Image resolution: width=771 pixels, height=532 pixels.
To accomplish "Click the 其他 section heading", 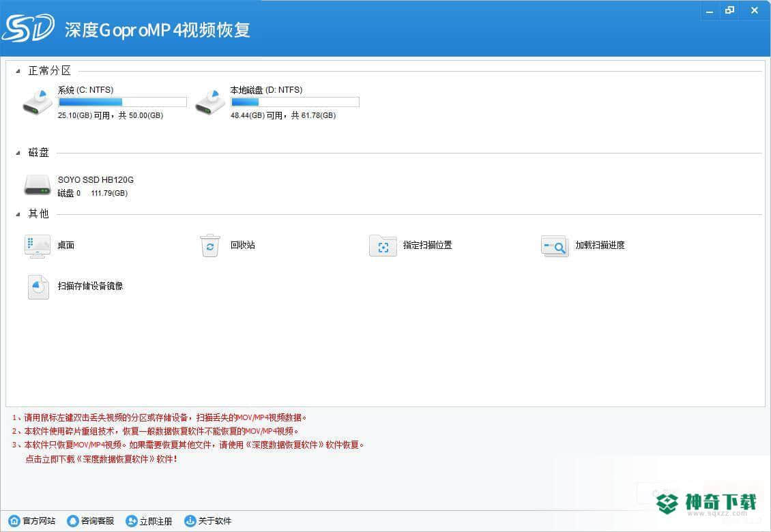I will point(38,213).
